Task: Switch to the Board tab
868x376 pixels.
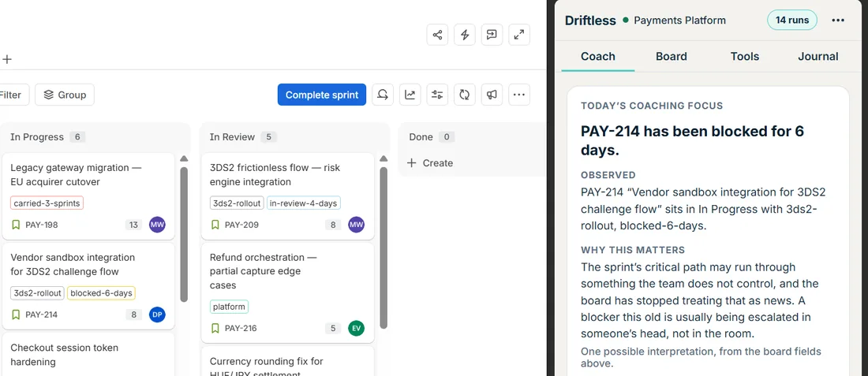Action: pyautogui.click(x=672, y=57)
